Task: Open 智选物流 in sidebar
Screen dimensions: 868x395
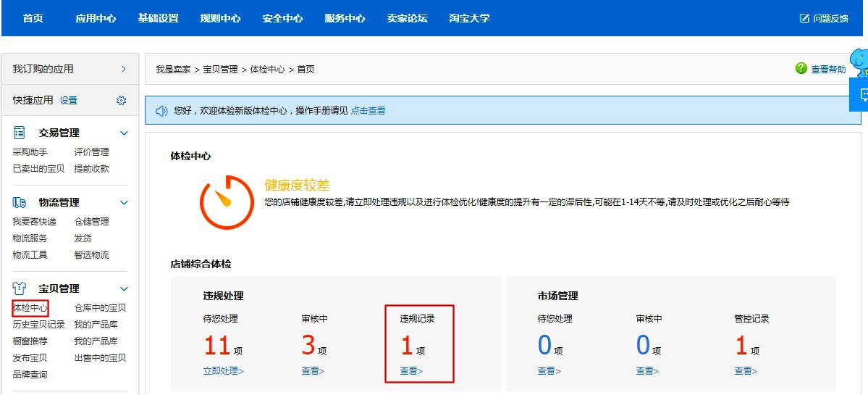Action: click(91, 255)
